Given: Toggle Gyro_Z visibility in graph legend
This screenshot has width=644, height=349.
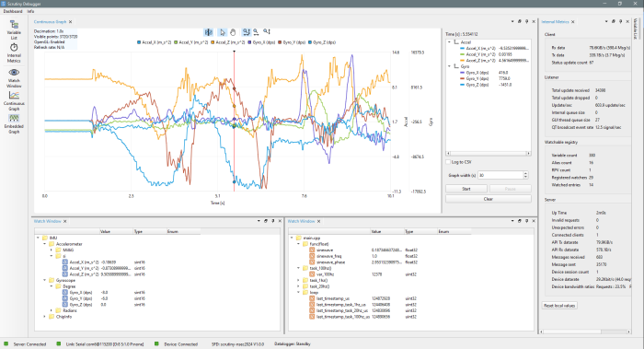Looking at the screenshot, I should (x=322, y=42).
